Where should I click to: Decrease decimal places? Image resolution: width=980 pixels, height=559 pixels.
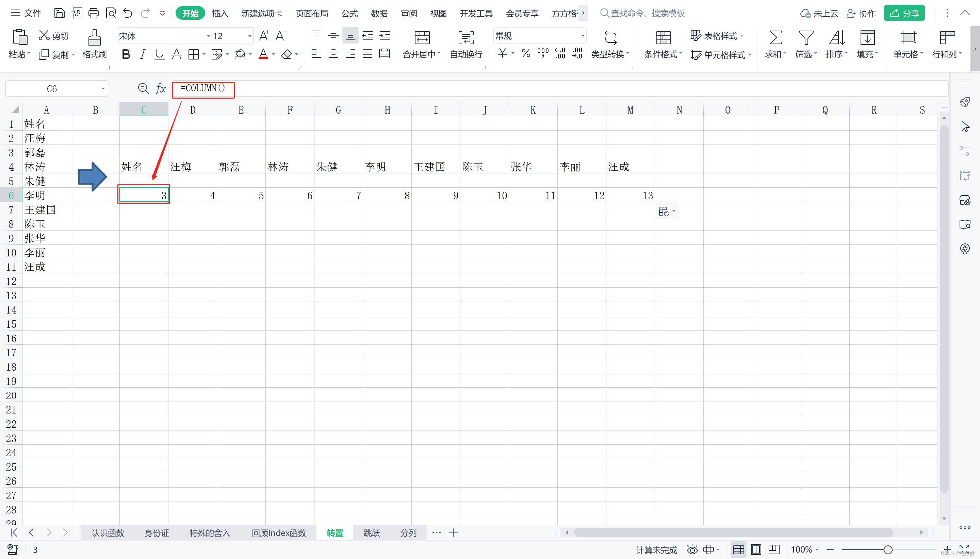pyautogui.click(x=577, y=53)
